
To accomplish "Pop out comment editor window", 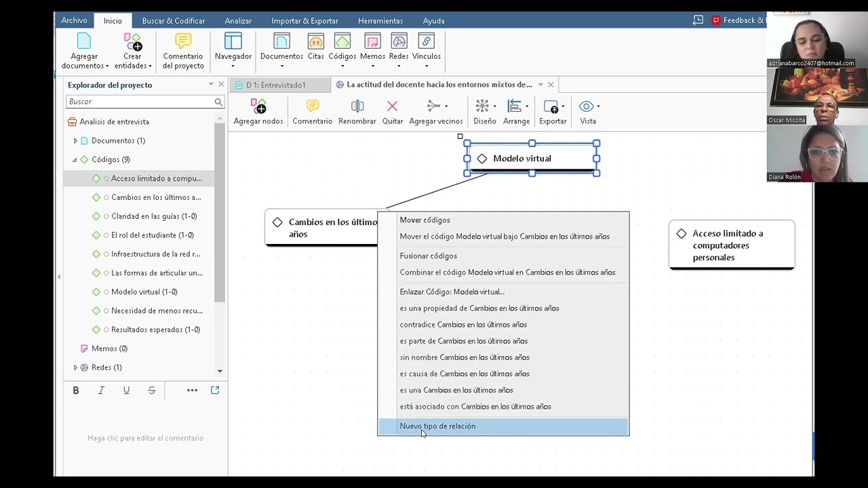I will click(x=215, y=390).
